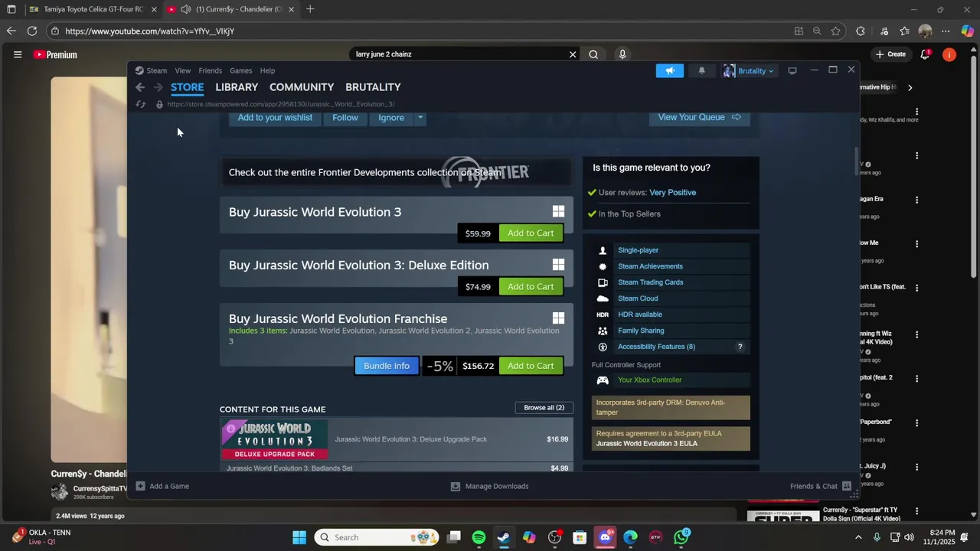Open the HDR available feature link

tap(640, 315)
